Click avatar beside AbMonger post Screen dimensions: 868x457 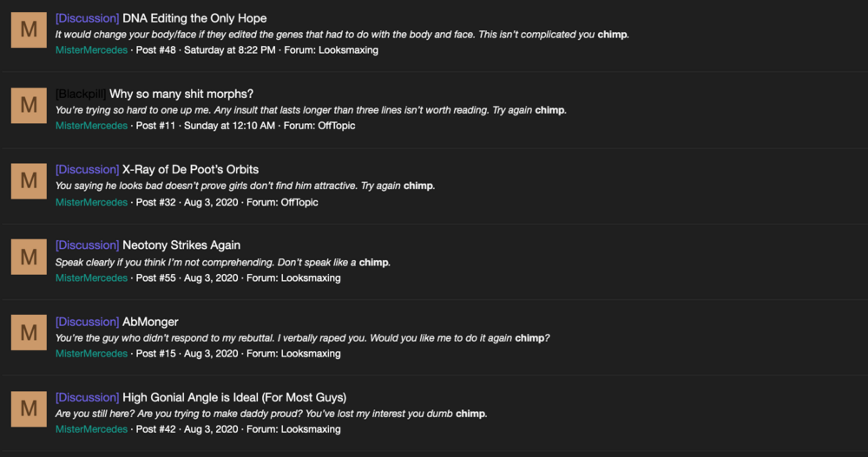(x=29, y=332)
